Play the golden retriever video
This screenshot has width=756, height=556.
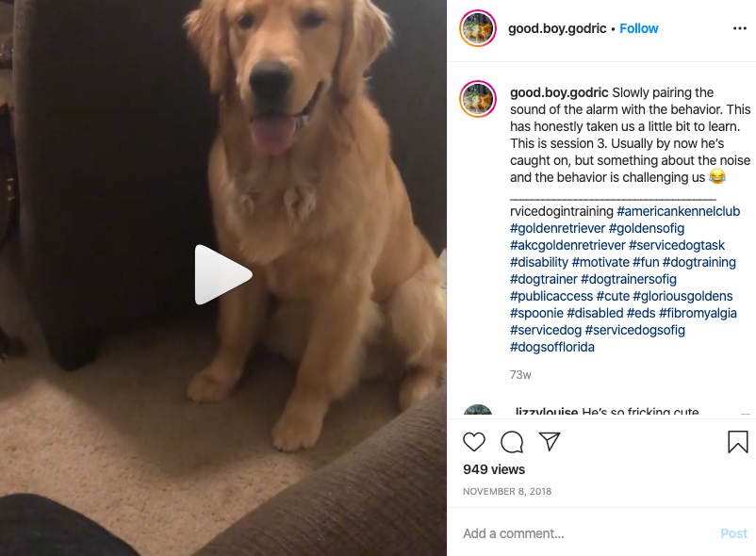pos(223,274)
